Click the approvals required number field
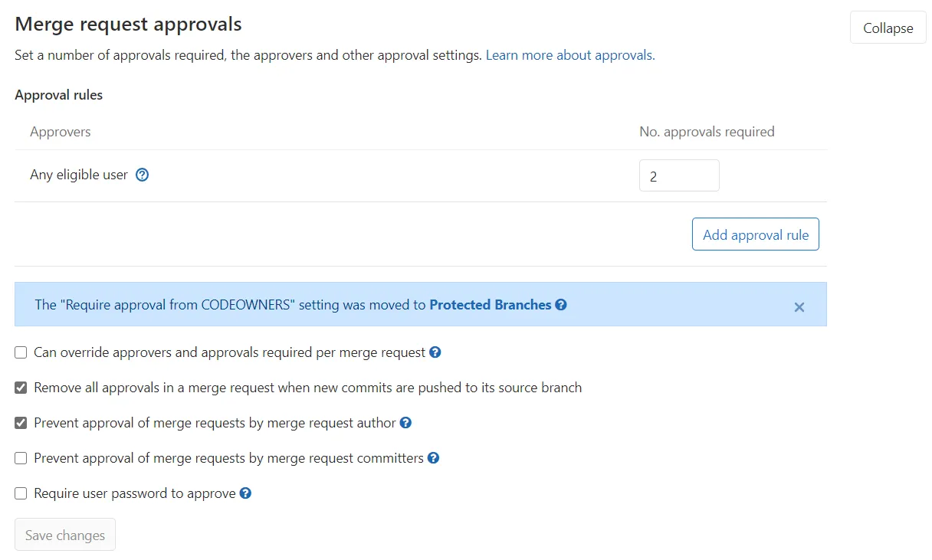Image resolution: width=932 pixels, height=560 pixels. [679, 175]
